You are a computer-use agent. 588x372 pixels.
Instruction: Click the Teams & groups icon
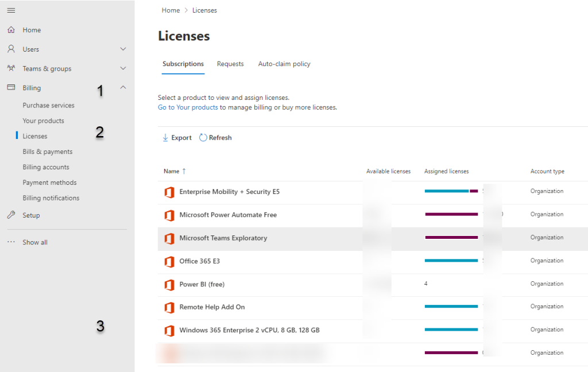(11, 68)
